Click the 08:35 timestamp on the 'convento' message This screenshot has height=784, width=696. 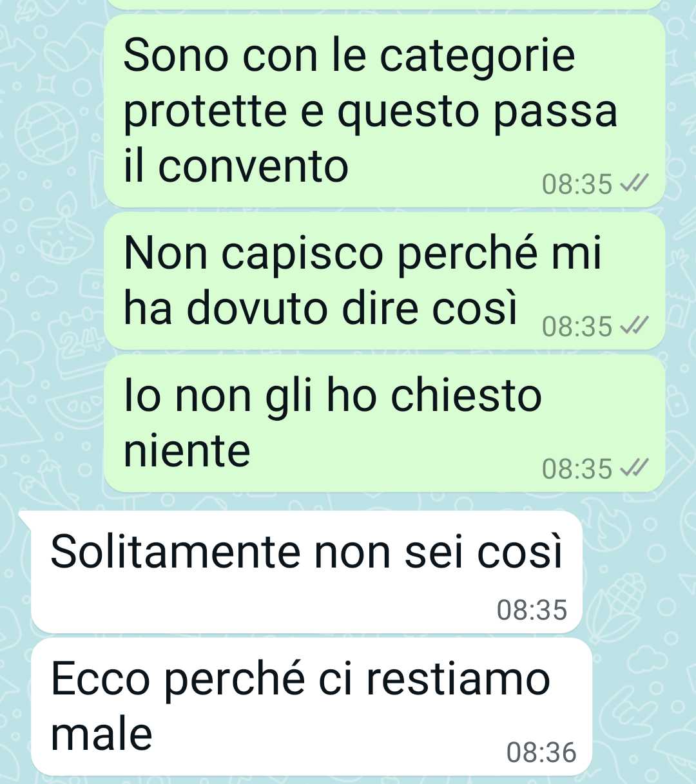577,184
